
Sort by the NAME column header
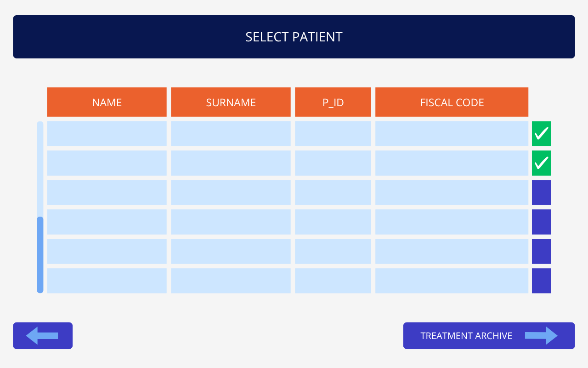pyautogui.click(x=107, y=102)
